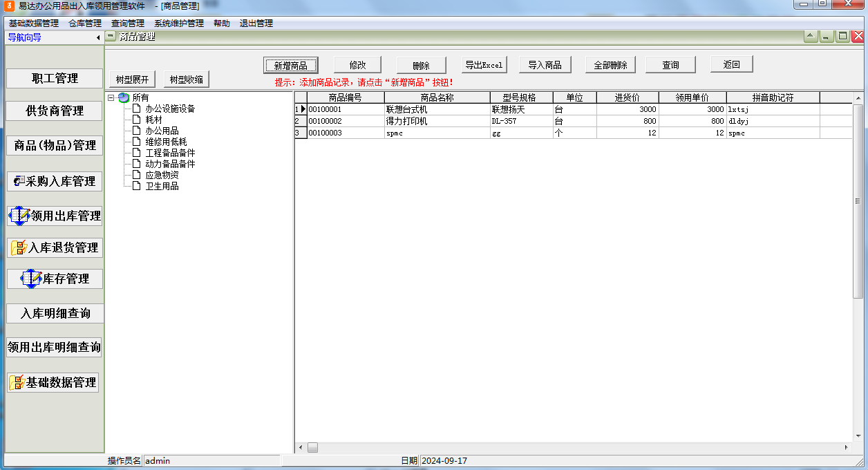Click the 树型收缩 button
Screen dimensions: 868x470
(187, 79)
